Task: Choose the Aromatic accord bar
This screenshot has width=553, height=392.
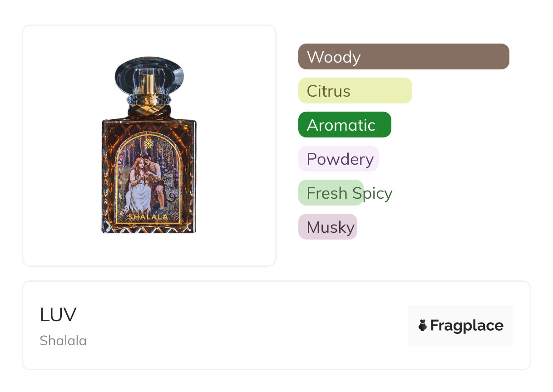Action: [x=344, y=125]
